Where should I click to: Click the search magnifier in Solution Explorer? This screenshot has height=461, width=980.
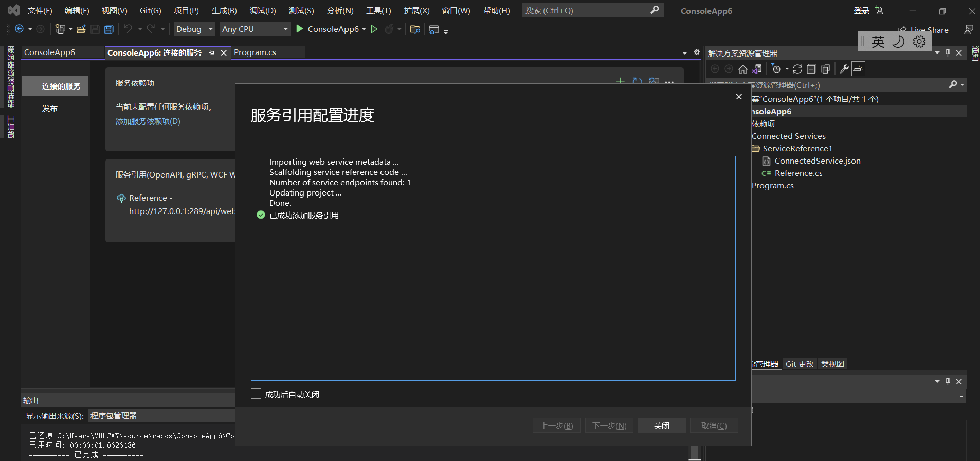pos(953,84)
